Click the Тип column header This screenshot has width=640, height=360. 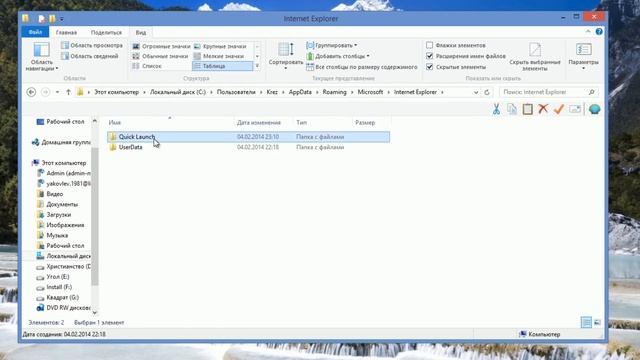tap(322, 122)
